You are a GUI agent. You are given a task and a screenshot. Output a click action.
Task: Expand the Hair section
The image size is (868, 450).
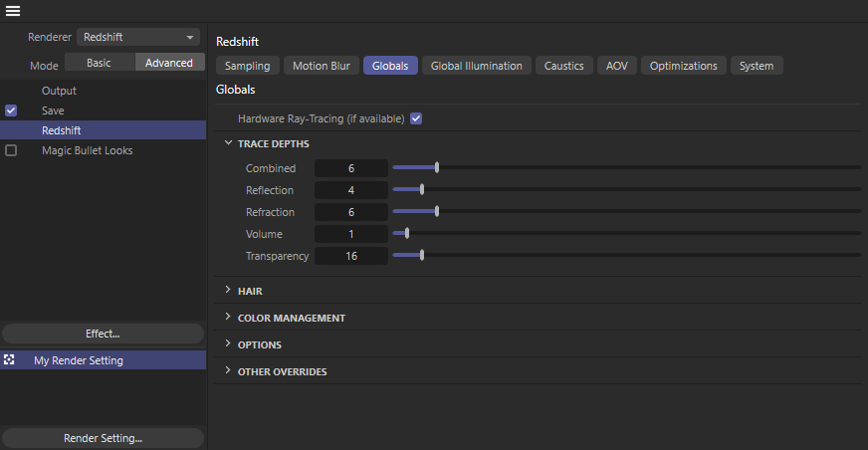(228, 290)
